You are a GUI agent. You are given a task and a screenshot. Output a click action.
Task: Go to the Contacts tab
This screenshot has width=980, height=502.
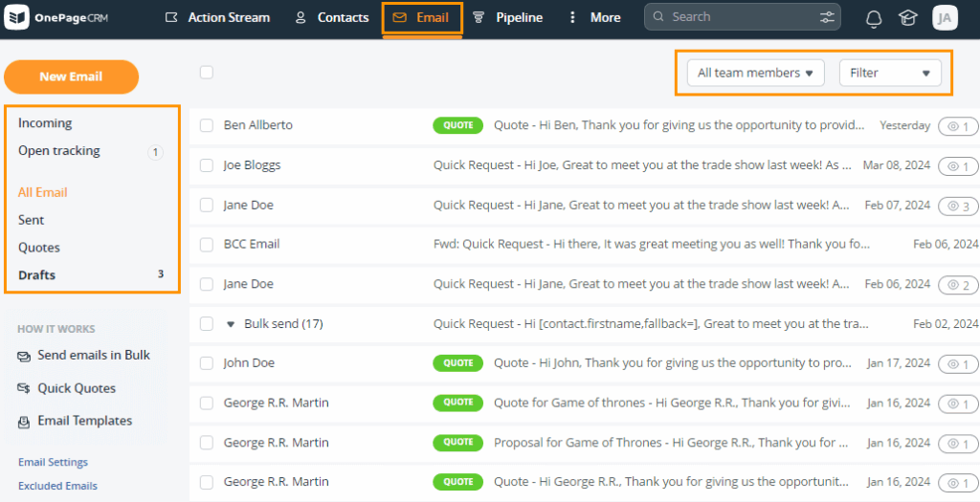tap(331, 17)
